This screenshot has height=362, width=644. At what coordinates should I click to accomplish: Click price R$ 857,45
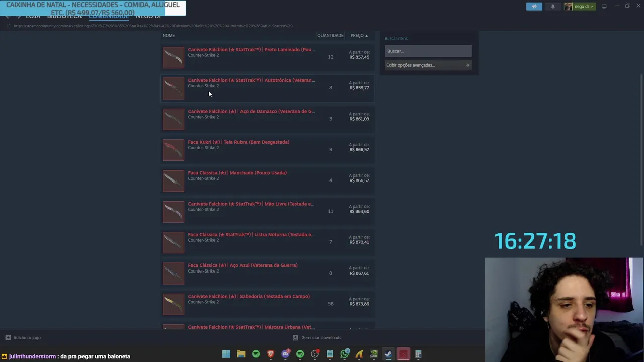pyautogui.click(x=359, y=57)
